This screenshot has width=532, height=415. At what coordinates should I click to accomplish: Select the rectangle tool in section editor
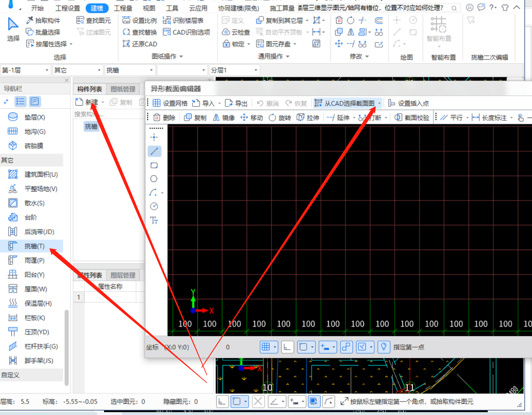154,165
